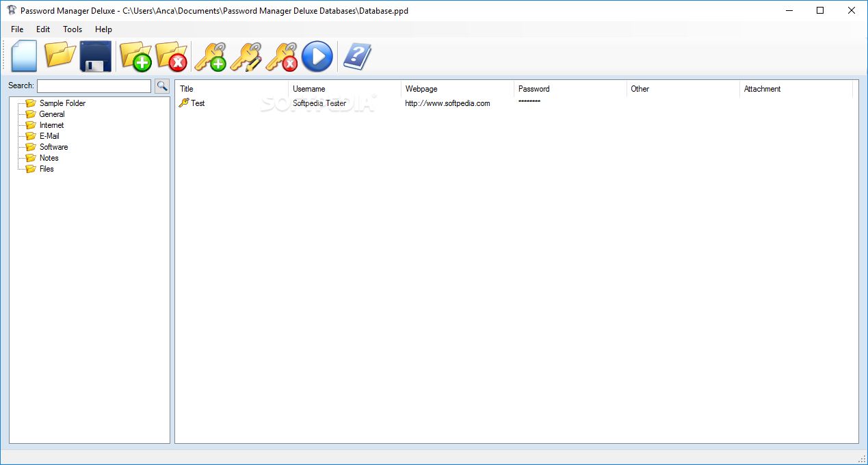Sort by the Username column header

pos(345,89)
